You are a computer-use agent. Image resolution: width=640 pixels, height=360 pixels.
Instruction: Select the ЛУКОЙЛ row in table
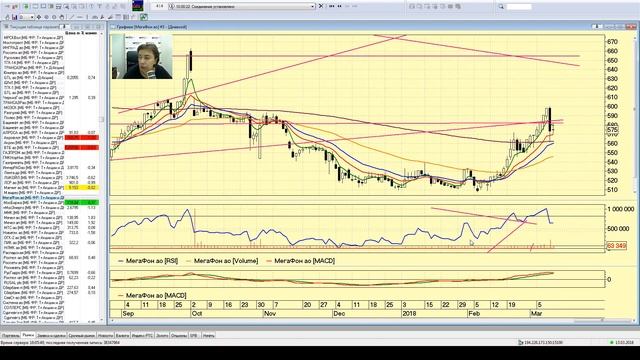[x=50, y=178]
